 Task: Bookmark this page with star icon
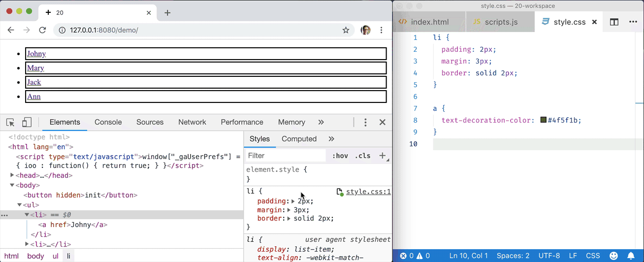click(346, 30)
